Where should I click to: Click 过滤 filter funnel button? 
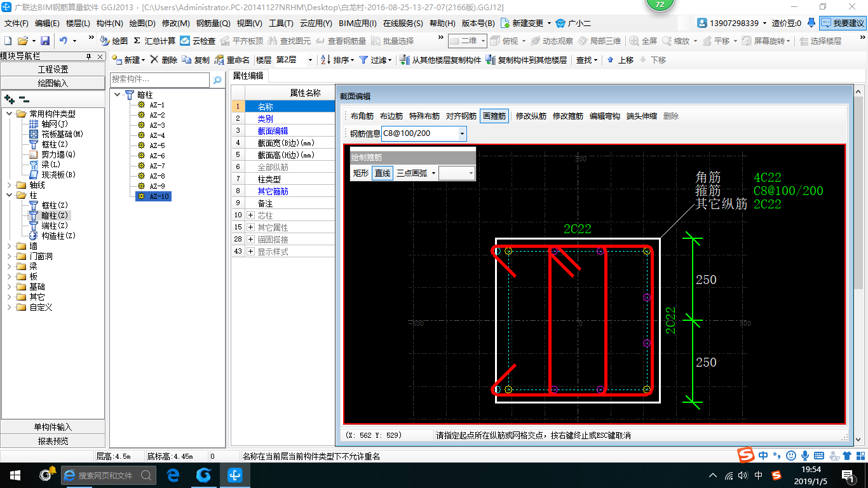tap(376, 60)
